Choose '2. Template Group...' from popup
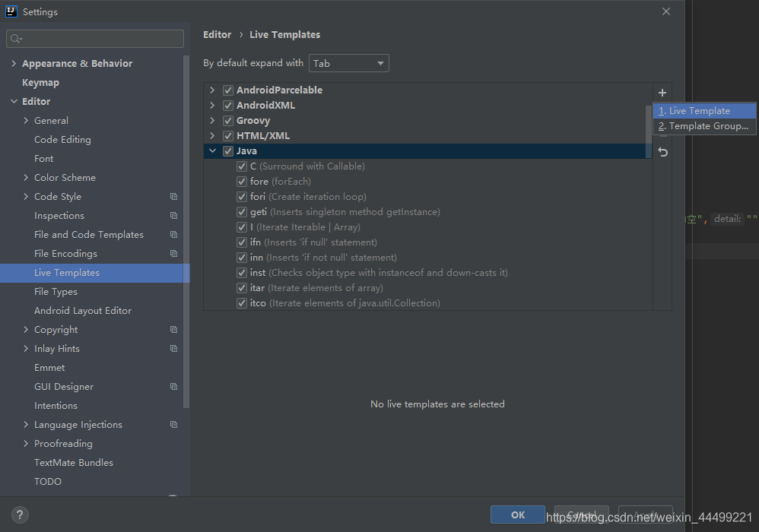Image resolution: width=759 pixels, height=532 pixels. (x=704, y=126)
